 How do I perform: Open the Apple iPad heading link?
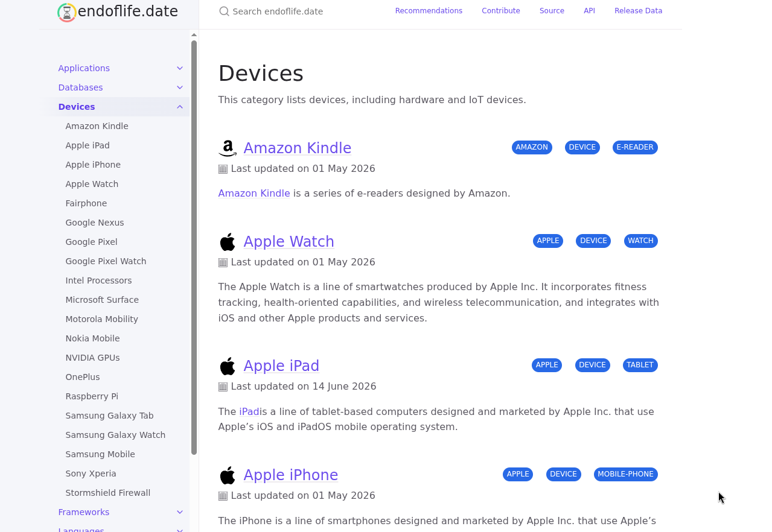click(281, 366)
